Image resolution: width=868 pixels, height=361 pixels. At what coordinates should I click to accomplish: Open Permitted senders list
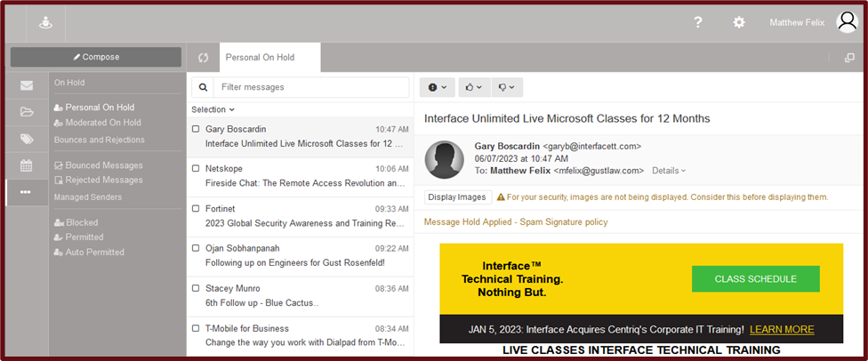[78, 237]
